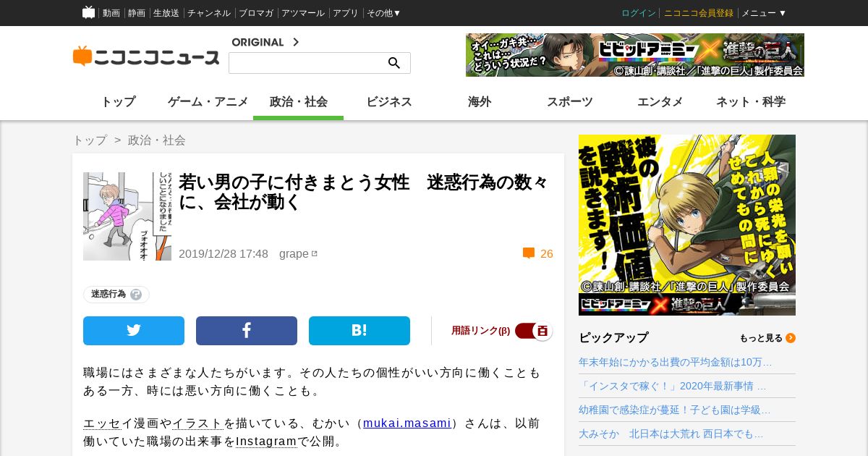Click the orange arrow beside もっと見る
This screenshot has height=456, width=868.
click(x=791, y=338)
